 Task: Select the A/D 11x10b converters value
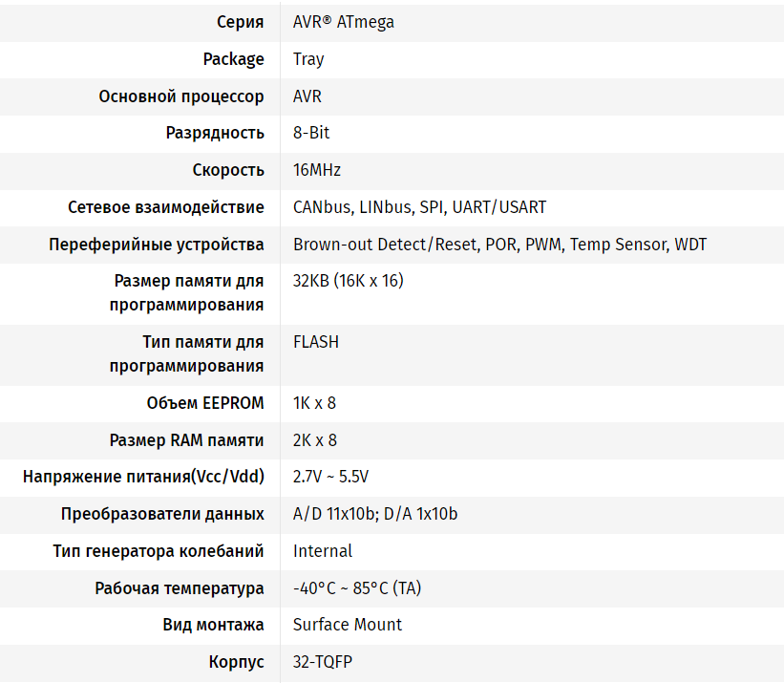(x=375, y=514)
